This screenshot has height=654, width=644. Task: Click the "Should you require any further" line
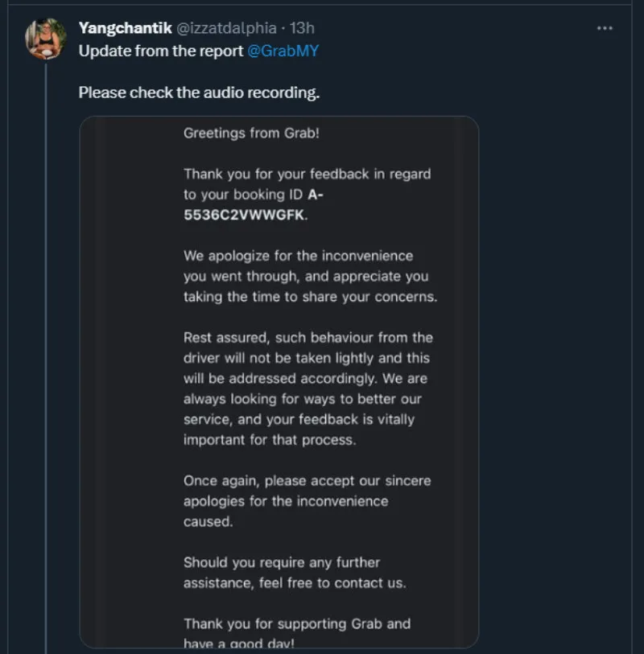click(281, 561)
